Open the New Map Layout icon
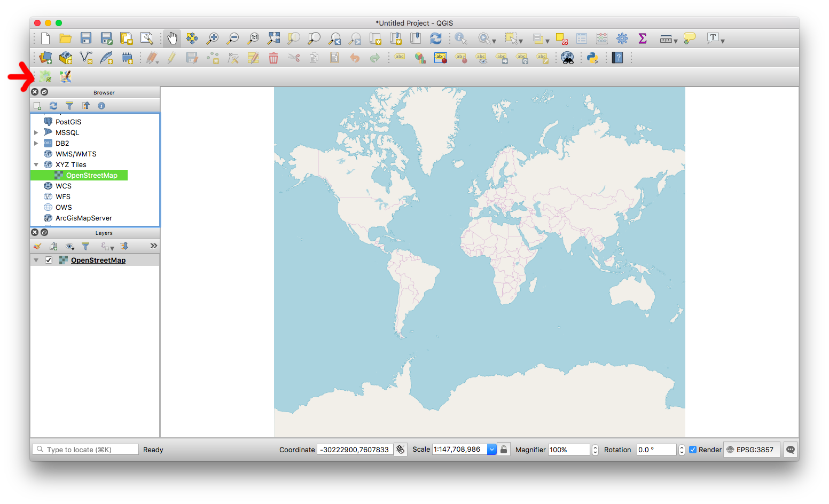829x504 pixels. point(127,38)
